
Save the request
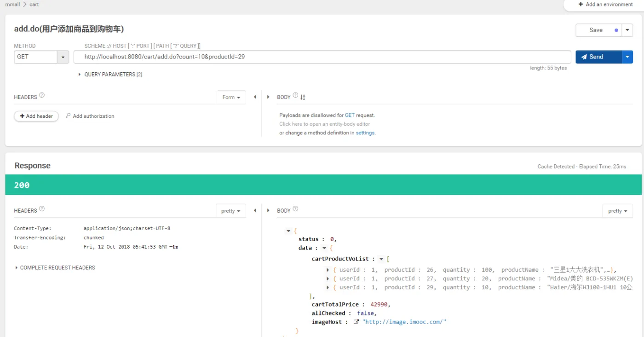598,30
